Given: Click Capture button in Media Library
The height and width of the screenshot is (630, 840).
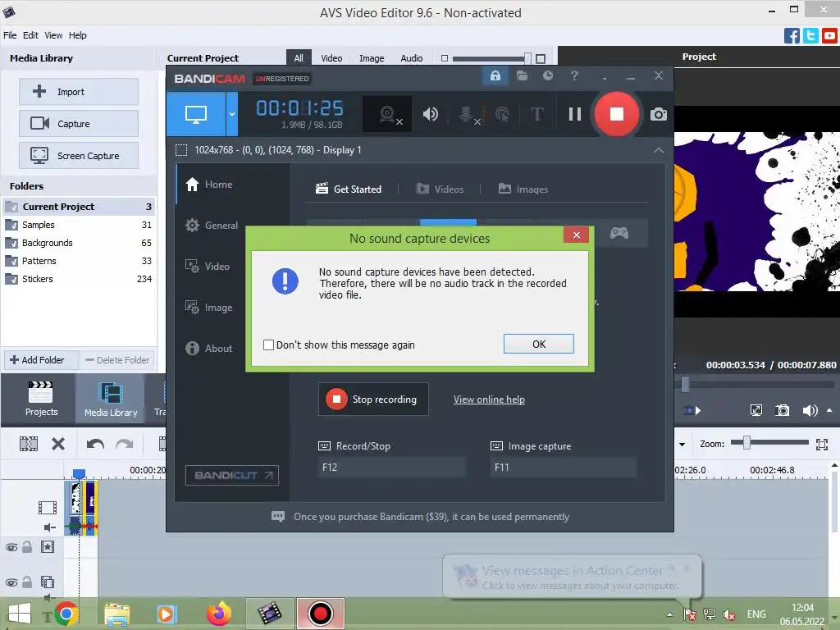Looking at the screenshot, I should 79,124.
